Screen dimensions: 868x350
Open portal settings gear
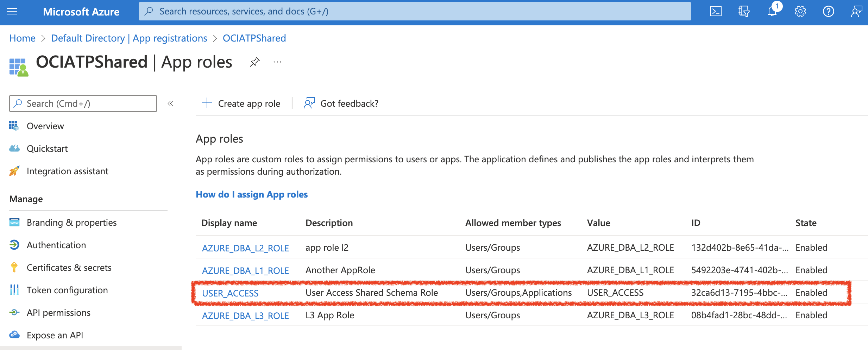click(x=800, y=12)
